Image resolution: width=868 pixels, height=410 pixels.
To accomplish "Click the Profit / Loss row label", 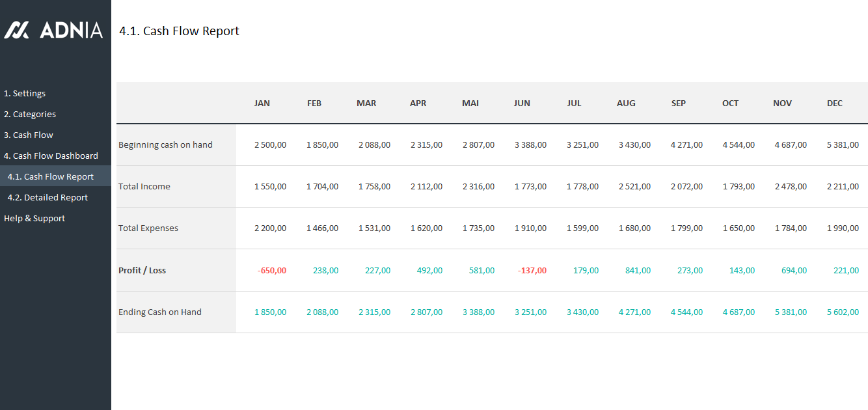I will tap(142, 270).
